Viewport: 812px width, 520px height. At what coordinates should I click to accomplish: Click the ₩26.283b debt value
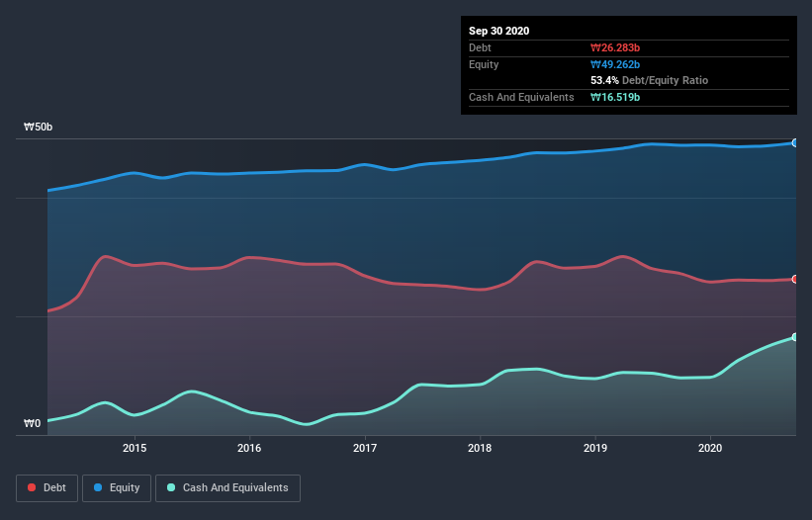coord(615,47)
